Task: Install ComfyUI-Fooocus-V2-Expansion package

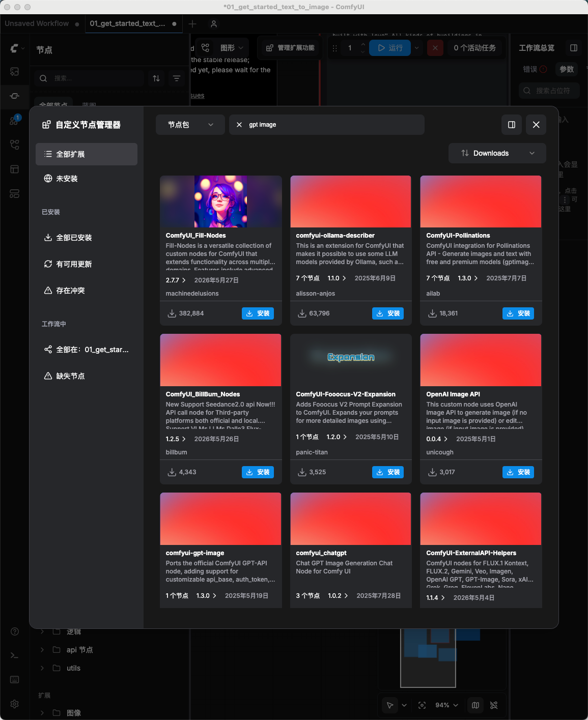Action: 388,472
